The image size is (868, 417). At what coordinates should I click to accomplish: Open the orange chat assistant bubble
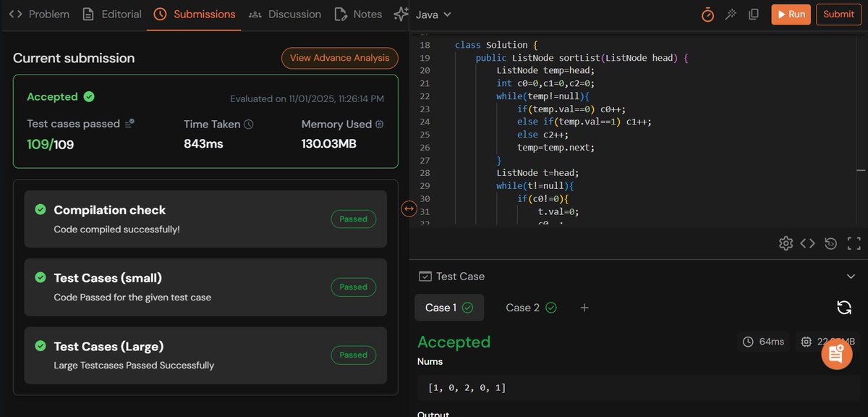coord(836,353)
